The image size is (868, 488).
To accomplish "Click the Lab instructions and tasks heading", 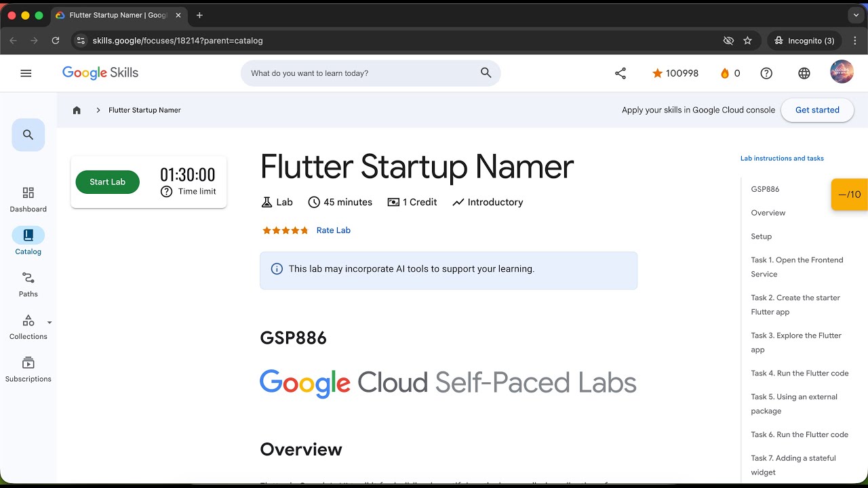I will click(x=782, y=159).
